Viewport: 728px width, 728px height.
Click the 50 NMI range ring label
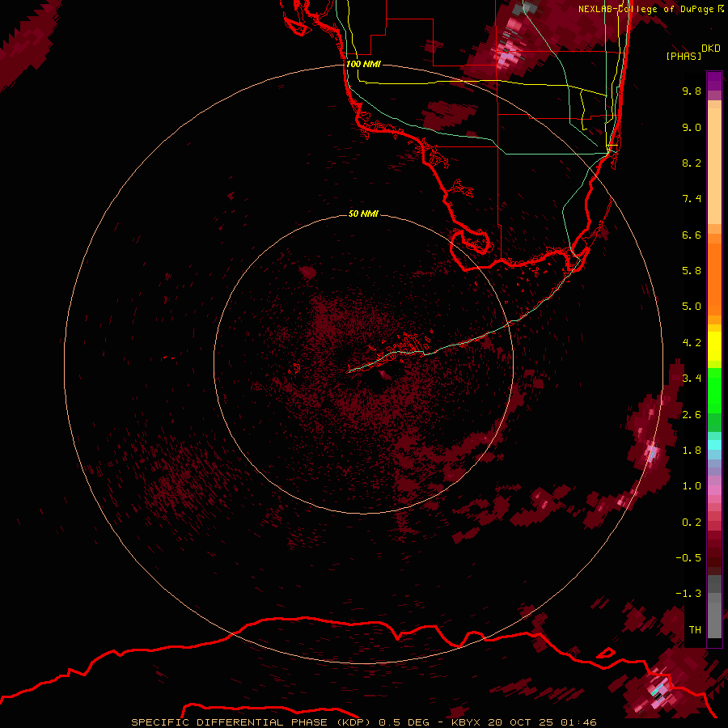[x=363, y=214]
